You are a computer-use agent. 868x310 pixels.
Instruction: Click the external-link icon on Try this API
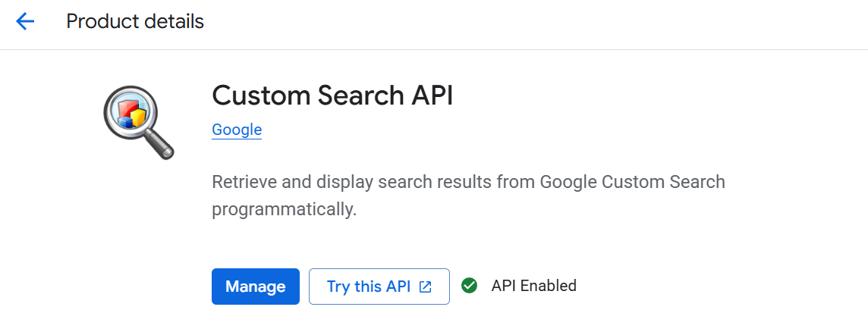[x=426, y=287]
